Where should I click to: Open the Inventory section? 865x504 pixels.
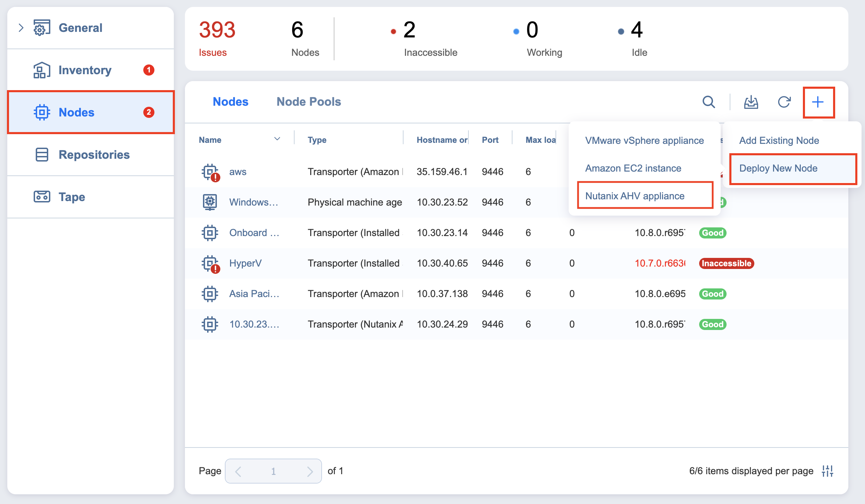coord(91,70)
